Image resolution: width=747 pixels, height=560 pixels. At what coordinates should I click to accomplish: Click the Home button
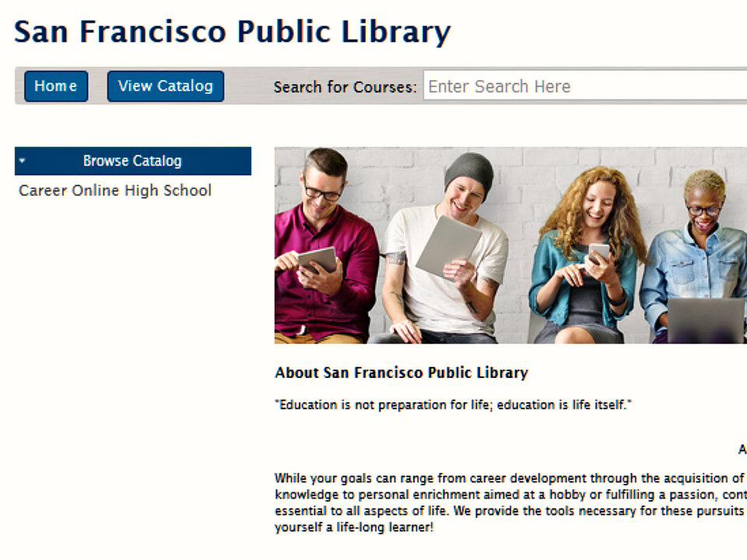click(x=56, y=86)
